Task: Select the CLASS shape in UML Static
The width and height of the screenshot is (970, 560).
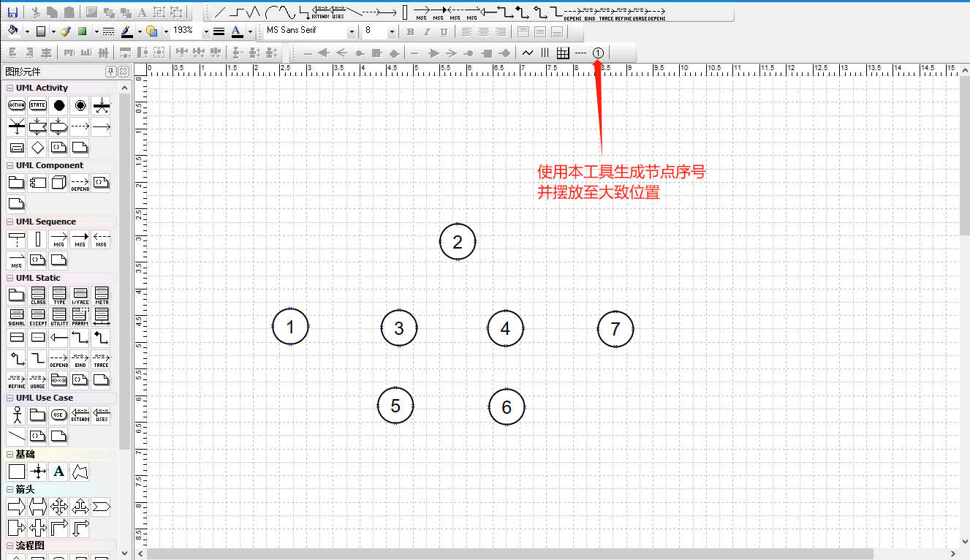Action: [37, 295]
